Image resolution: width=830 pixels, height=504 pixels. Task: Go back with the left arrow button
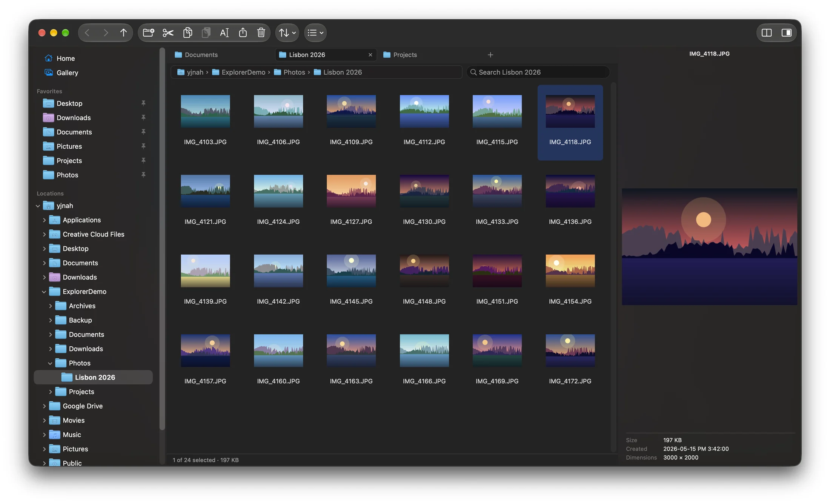coord(87,33)
